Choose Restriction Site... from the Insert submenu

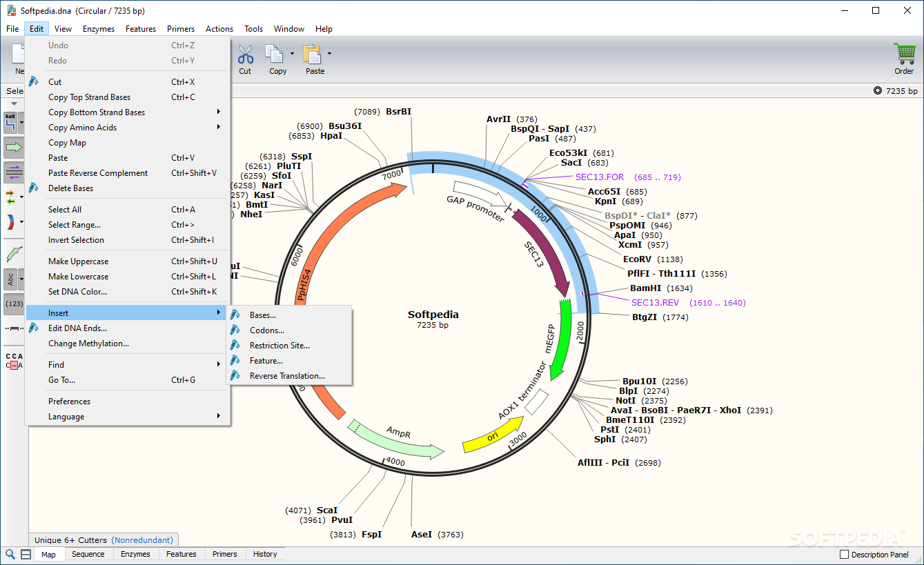coord(291,346)
